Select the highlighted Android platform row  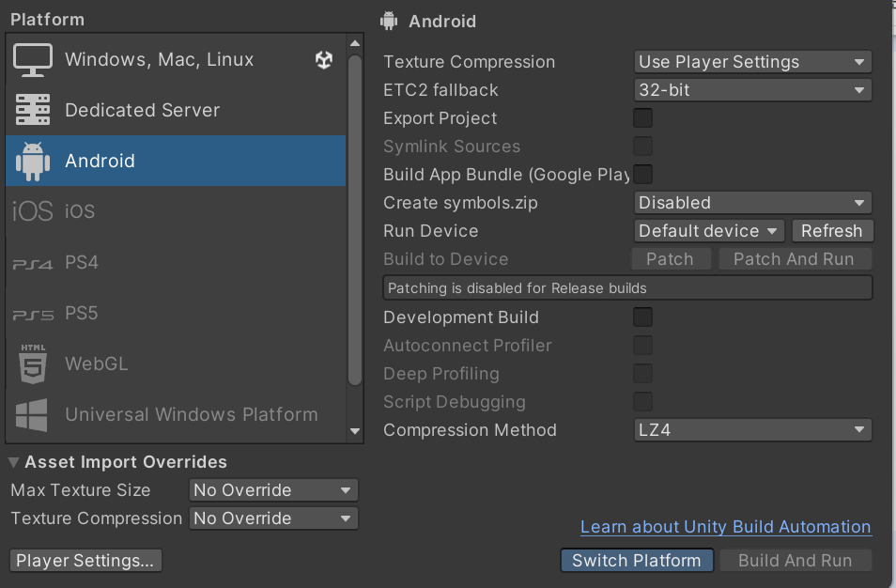point(176,161)
